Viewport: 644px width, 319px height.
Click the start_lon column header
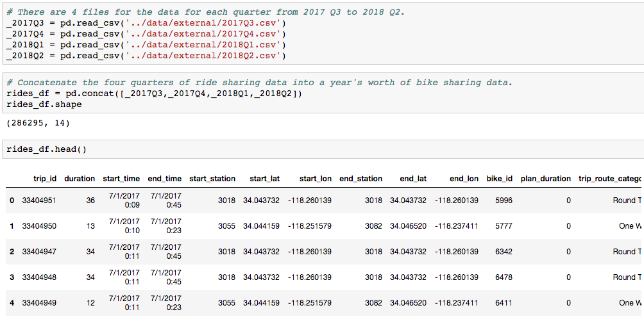[x=315, y=179]
